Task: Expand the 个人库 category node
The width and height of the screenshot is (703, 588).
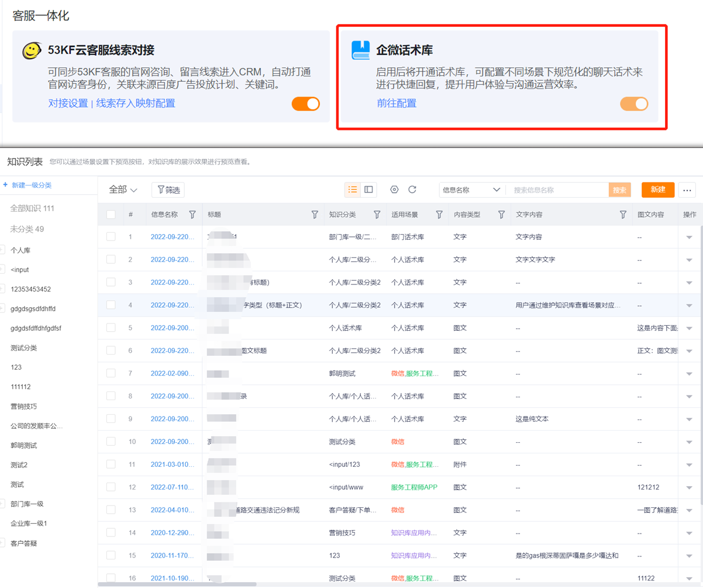Action: click(x=2, y=250)
